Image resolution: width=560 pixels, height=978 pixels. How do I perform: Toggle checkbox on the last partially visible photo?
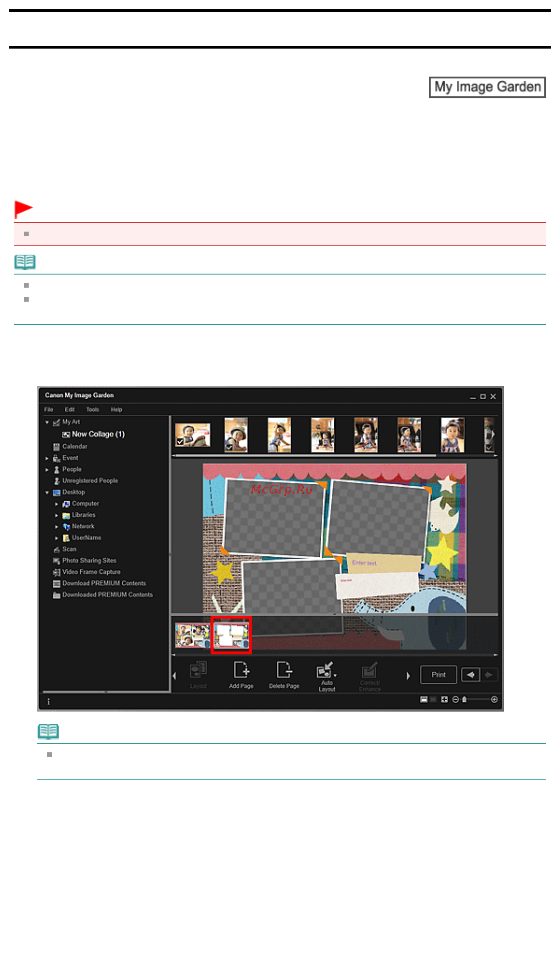(489, 448)
